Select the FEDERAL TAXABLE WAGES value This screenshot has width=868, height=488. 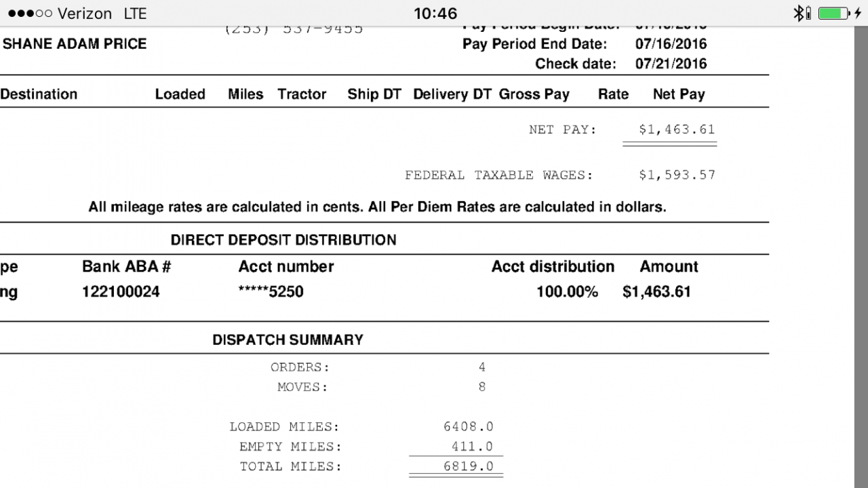677,175
